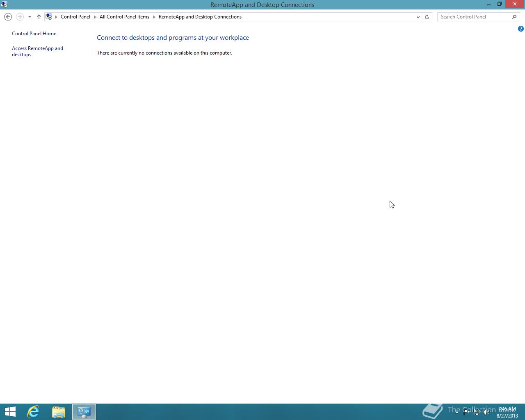
Task: Select RemoteApp and Desktop Connections breadcrumb
Action: pyautogui.click(x=200, y=17)
